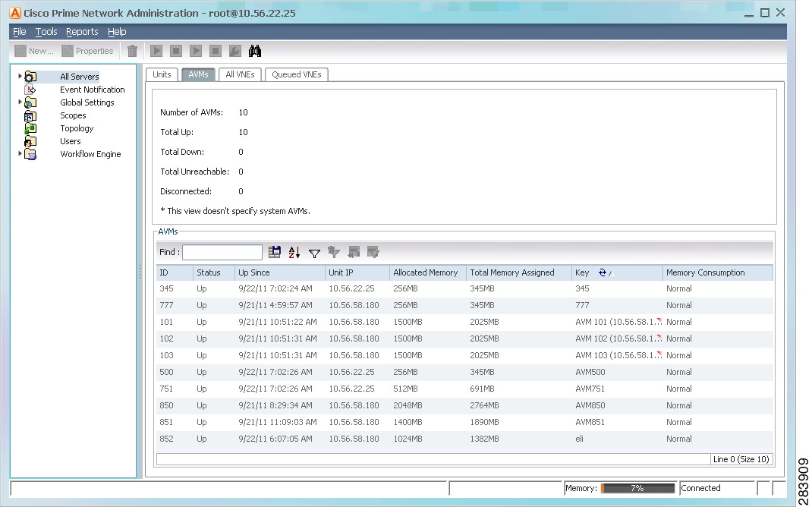Click the 'AVM 102 (10.56.58.1..' key cell
Viewport: 812px width, 507px height.
coord(618,339)
